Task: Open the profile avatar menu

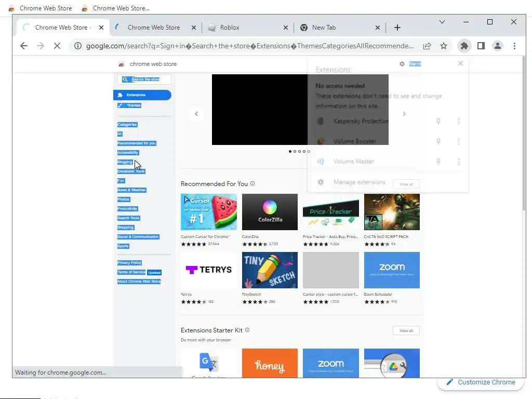Action: coord(497,46)
